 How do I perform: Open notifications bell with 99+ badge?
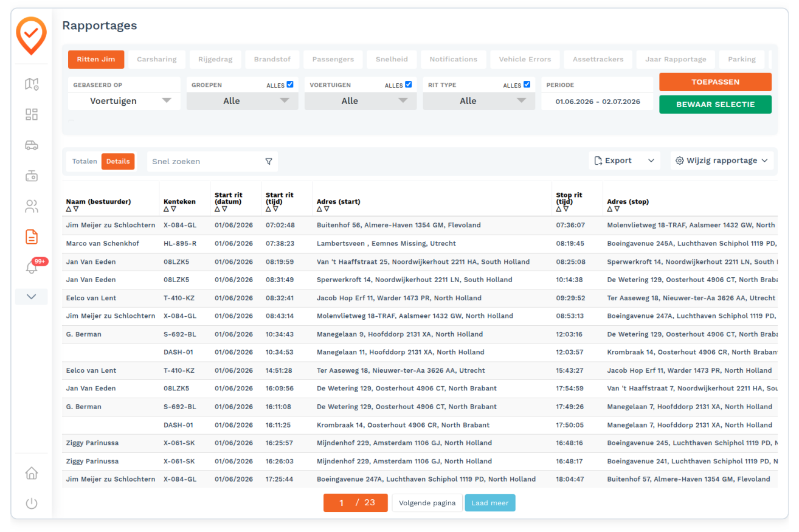coord(32,267)
